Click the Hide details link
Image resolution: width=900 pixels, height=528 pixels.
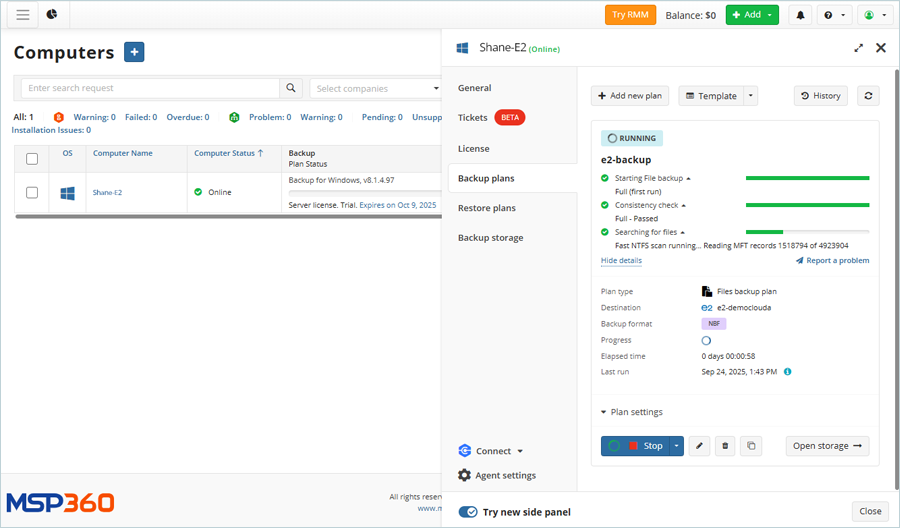point(621,260)
